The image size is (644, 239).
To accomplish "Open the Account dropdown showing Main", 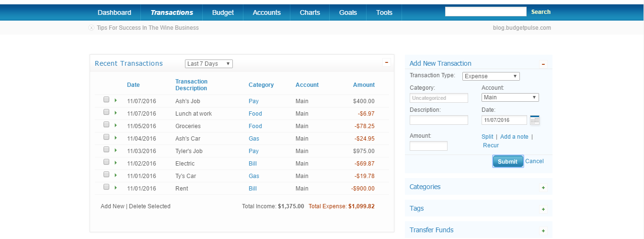I will [x=510, y=97].
